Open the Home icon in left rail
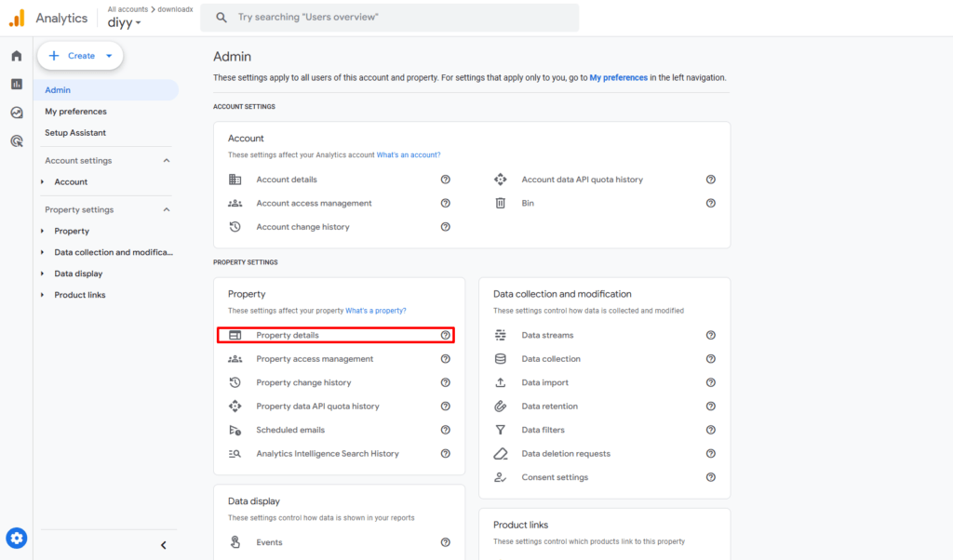This screenshot has width=953, height=560. point(17,56)
